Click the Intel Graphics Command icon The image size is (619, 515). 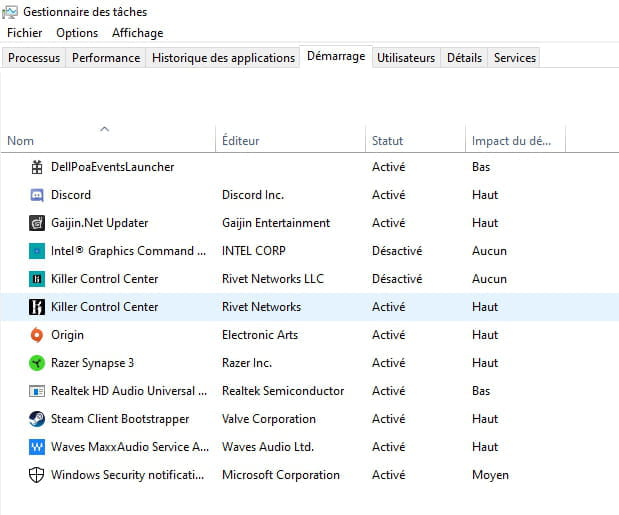[36, 251]
